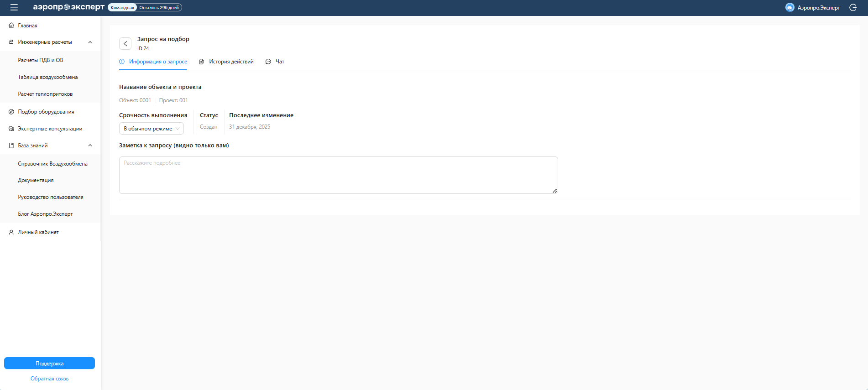The height and width of the screenshot is (390, 868).
Task: Open the hamburger menu icon
Action: pos(14,7)
